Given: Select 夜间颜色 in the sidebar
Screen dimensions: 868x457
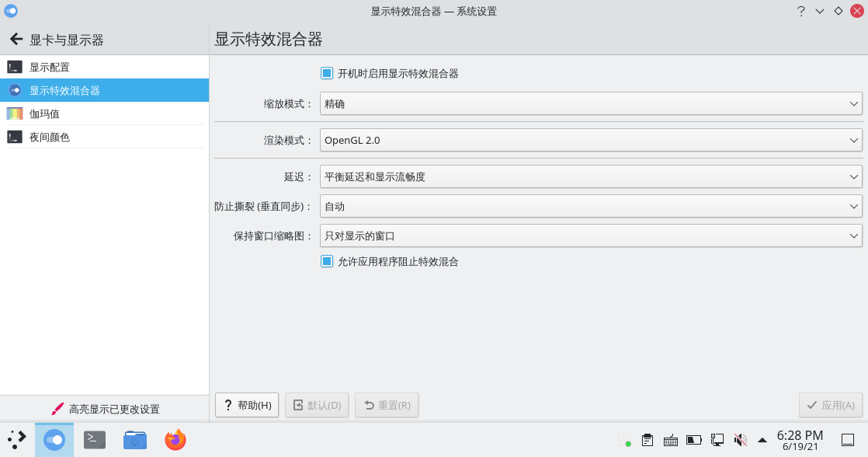Looking at the screenshot, I should (49, 137).
